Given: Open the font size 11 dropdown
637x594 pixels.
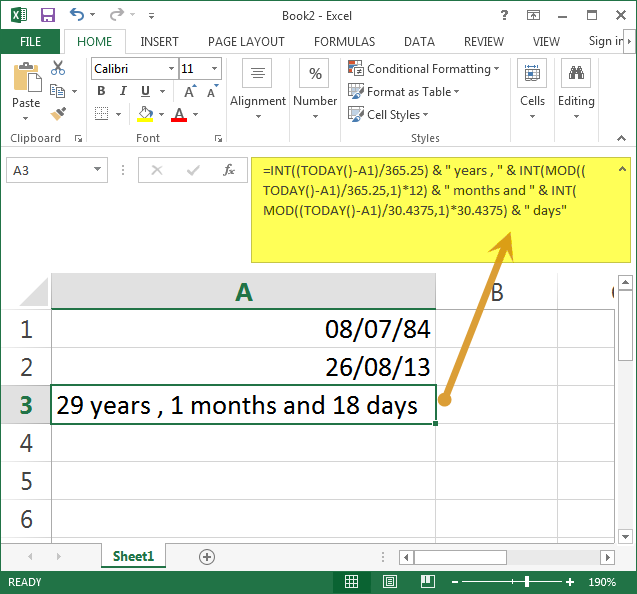Looking at the screenshot, I should tap(214, 69).
